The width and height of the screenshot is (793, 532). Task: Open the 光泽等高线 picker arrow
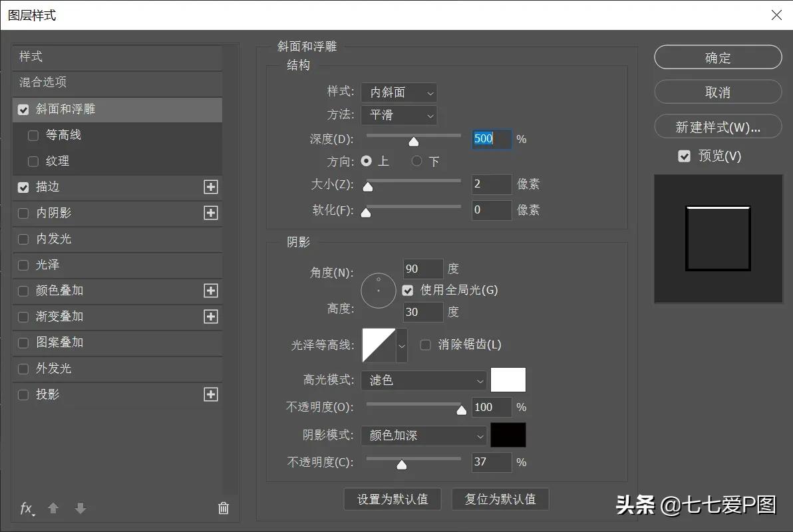point(402,345)
